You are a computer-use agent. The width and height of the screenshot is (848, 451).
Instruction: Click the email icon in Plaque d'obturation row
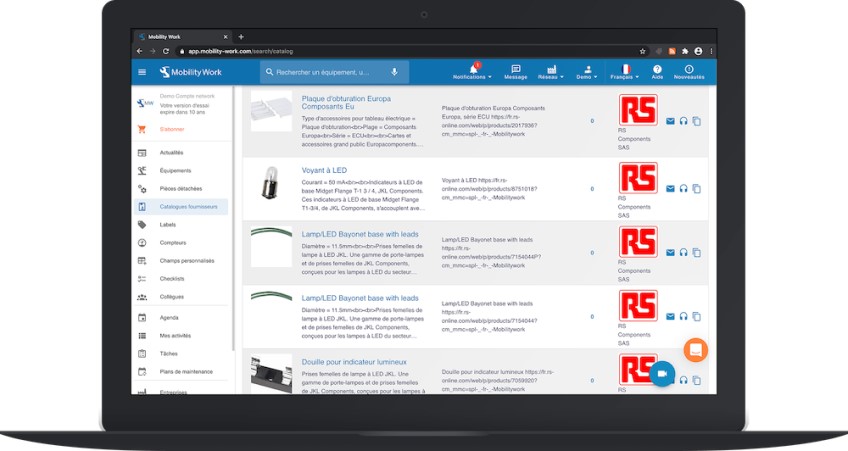click(670, 121)
